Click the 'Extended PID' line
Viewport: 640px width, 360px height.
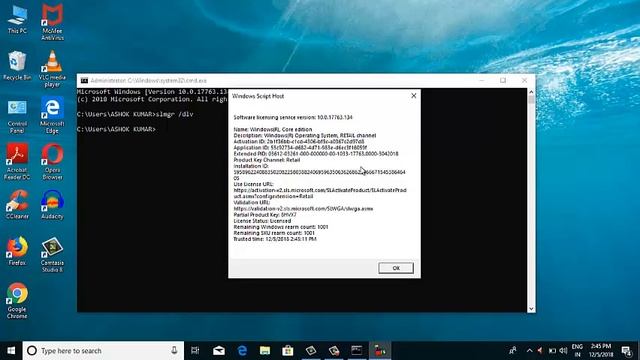(x=316, y=154)
